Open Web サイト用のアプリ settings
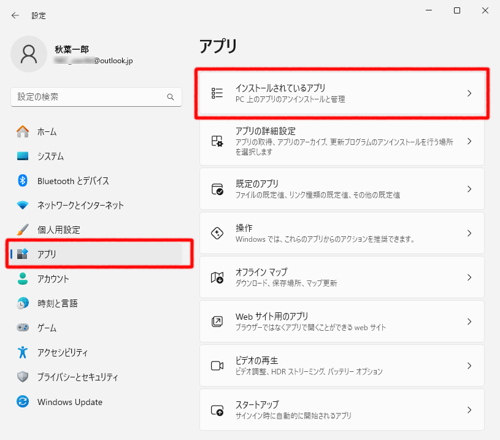Screen dimensions: 500x440 [342, 321]
